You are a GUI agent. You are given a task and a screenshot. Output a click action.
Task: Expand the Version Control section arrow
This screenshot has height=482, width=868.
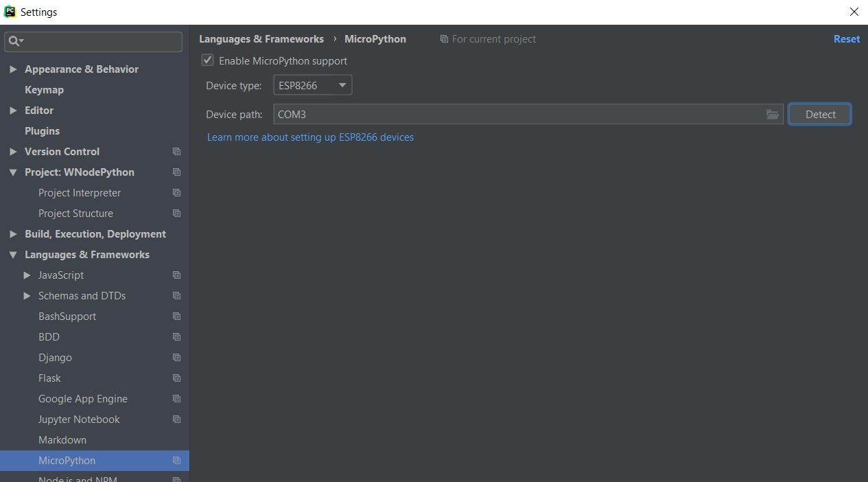click(13, 152)
